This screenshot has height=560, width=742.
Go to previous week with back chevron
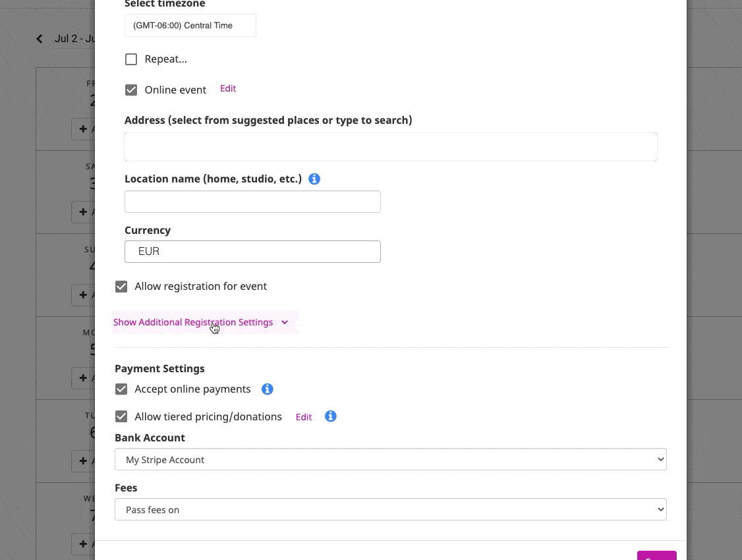pyautogui.click(x=40, y=39)
